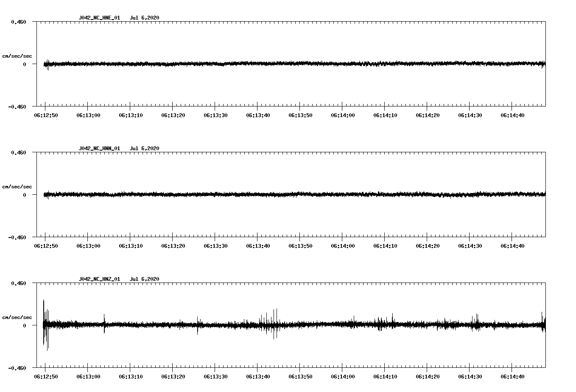Screen dimensions: 576x392
Task: Click 06:13:40 time label under HNZ plot
Action: tap(258, 377)
